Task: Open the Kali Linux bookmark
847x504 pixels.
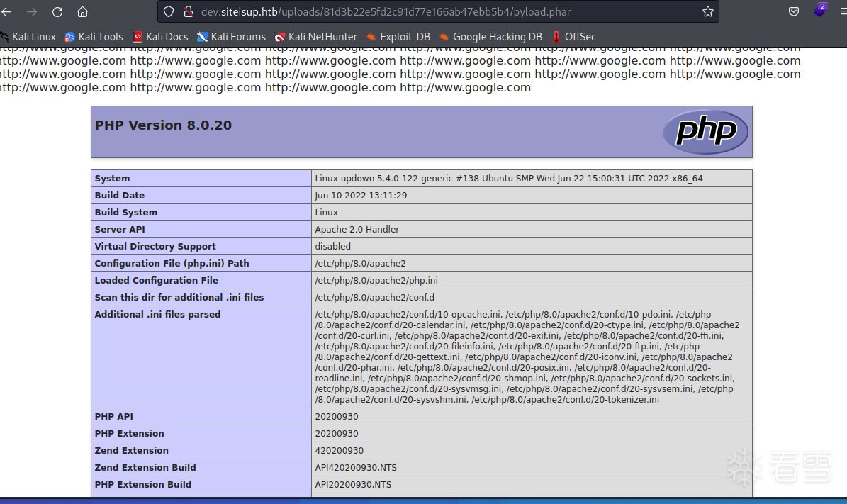Action: (x=28, y=37)
